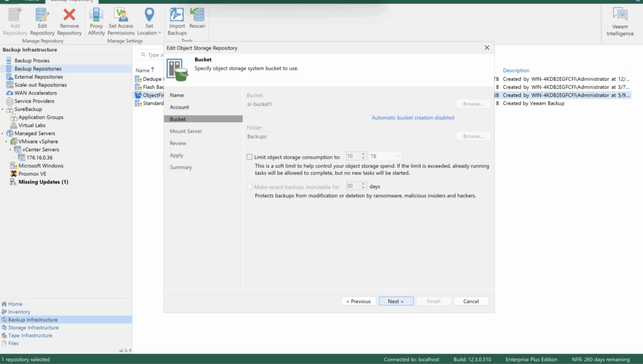Select the Bucket wizard step
Image resolution: width=643 pixels, height=364 pixels.
coord(203,119)
